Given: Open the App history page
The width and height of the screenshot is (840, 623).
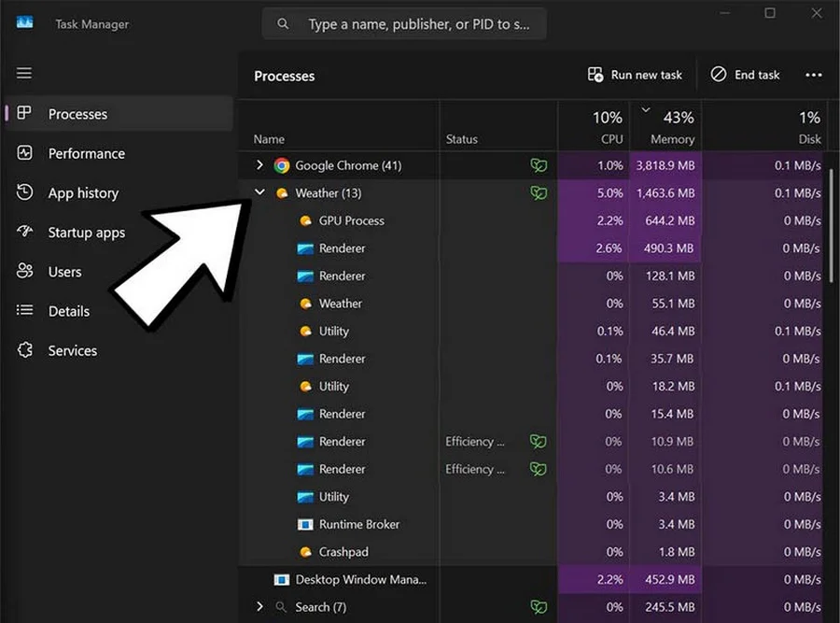Looking at the screenshot, I should pos(120,193).
